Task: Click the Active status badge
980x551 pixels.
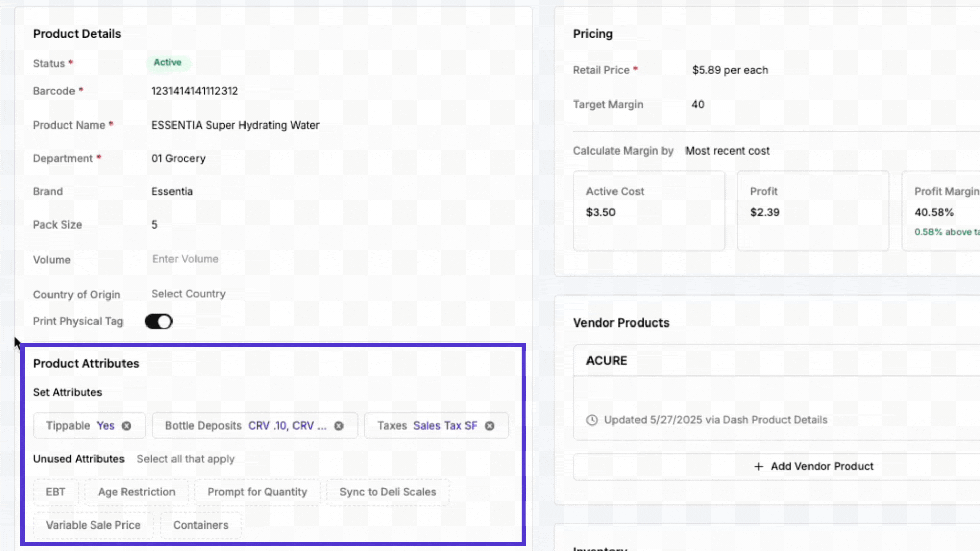Action: (x=168, y=62)
